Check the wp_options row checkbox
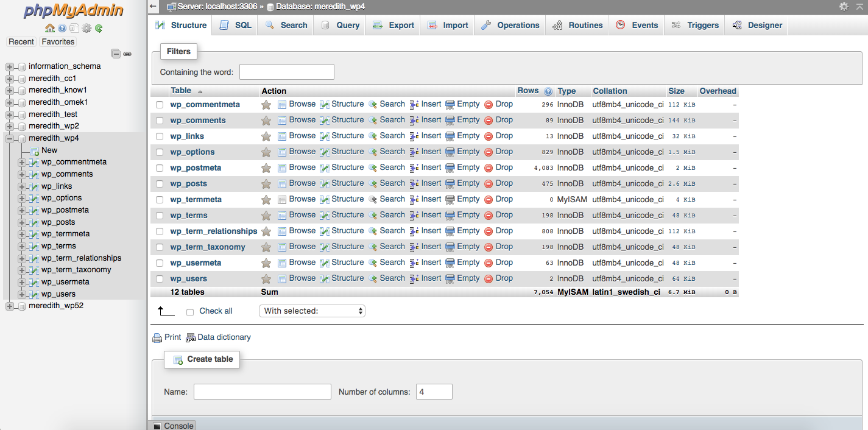Viewport: 868px width, 430px height. pyautogui.click(x=160, y=152)
